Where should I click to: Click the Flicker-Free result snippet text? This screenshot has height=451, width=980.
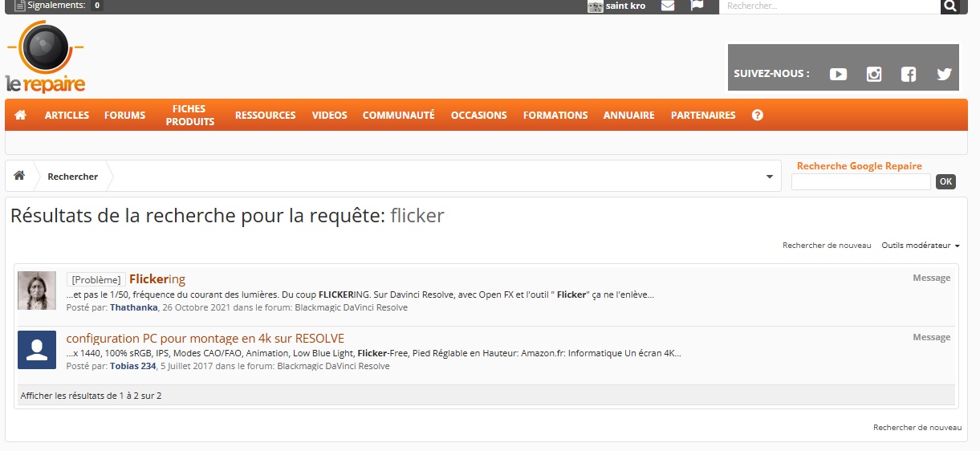click(x=374, y=353)
